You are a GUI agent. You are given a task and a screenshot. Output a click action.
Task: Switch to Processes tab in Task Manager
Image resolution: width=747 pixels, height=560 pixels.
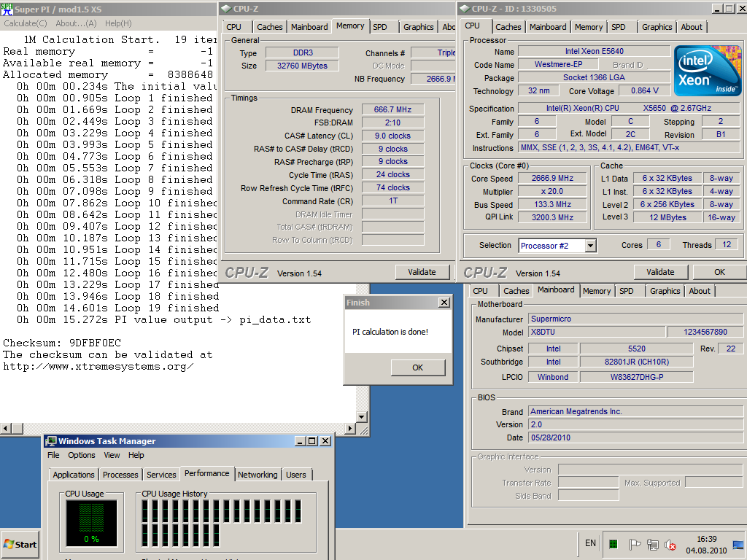[120, 475]
